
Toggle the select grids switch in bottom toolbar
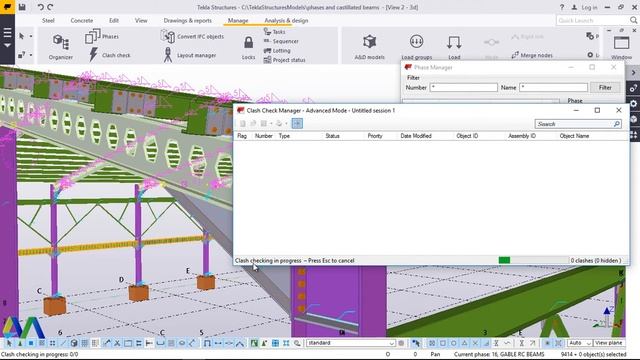click(x=84, y=343)
